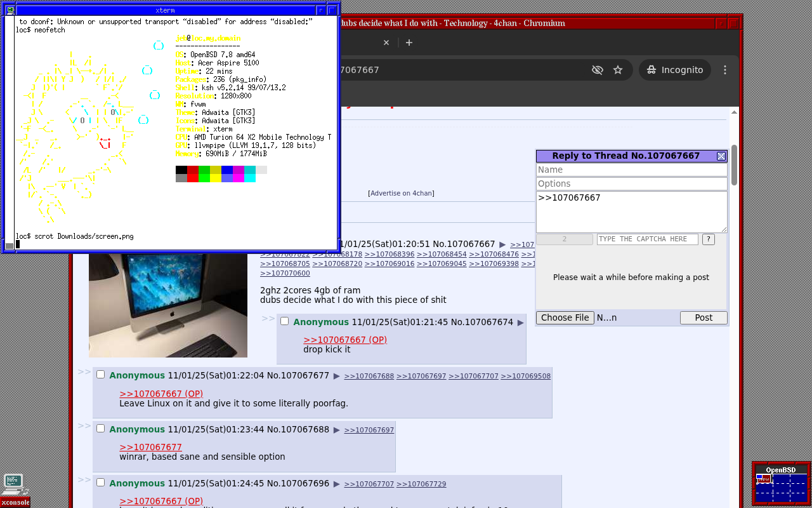The image size is (812, 508).
Task: Focus the TYPE THE CAPTCHA HERE field
Action: point(647,239)
